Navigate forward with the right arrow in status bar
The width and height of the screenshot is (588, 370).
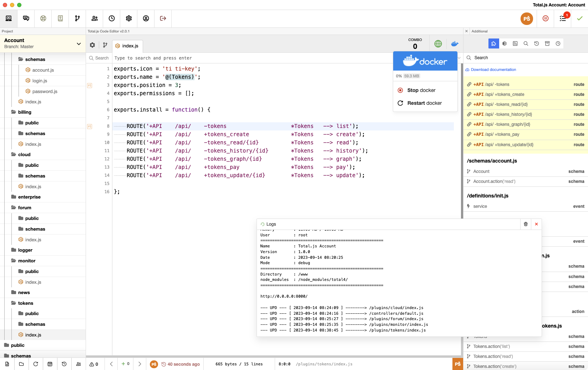[x=140, y=364]
